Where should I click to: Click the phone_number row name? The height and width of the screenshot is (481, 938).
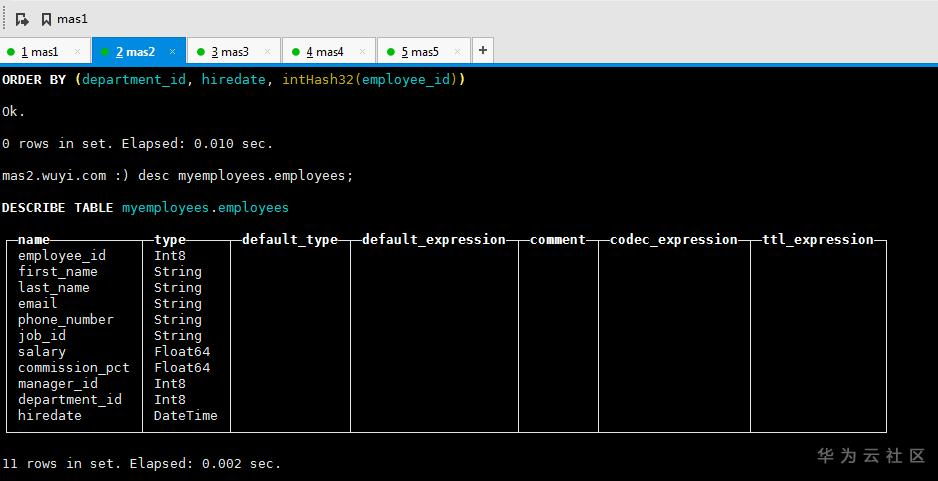click(65, 319)
